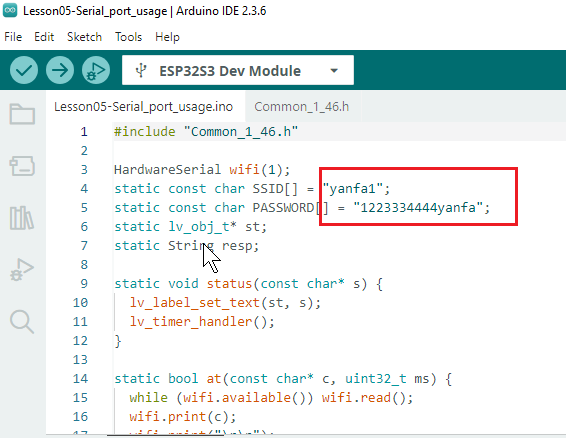Open the Search sidebar icon
566x438 pixels.
point(22,321)
